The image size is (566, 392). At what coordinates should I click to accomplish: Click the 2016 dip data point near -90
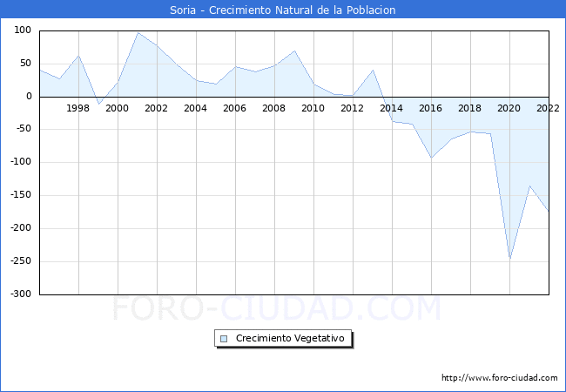tap(431, 158)
